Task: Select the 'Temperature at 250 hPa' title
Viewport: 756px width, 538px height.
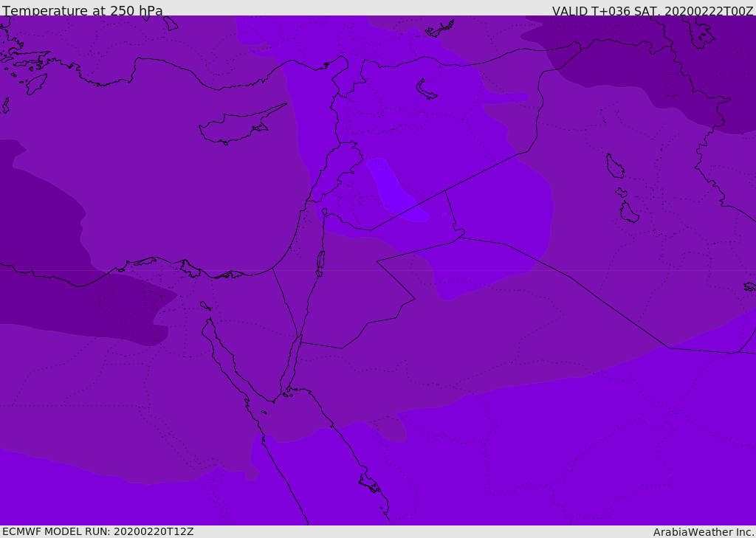Action: (x=83, y=10)
